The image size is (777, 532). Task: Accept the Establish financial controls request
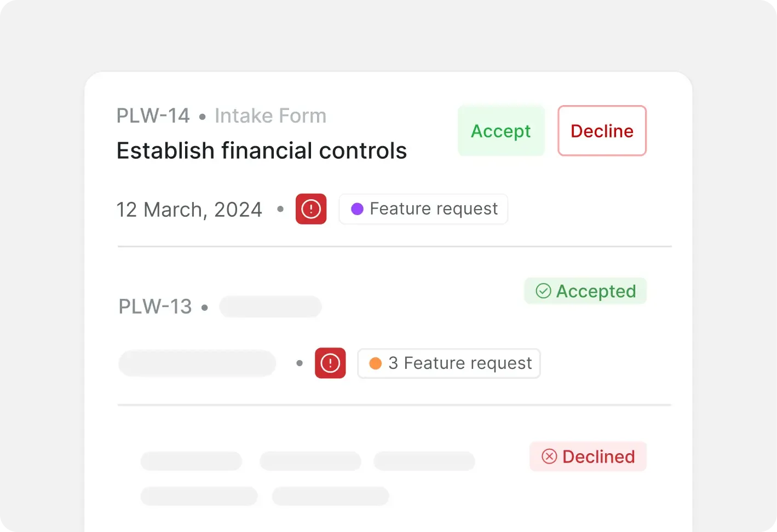tap(500, 131)
